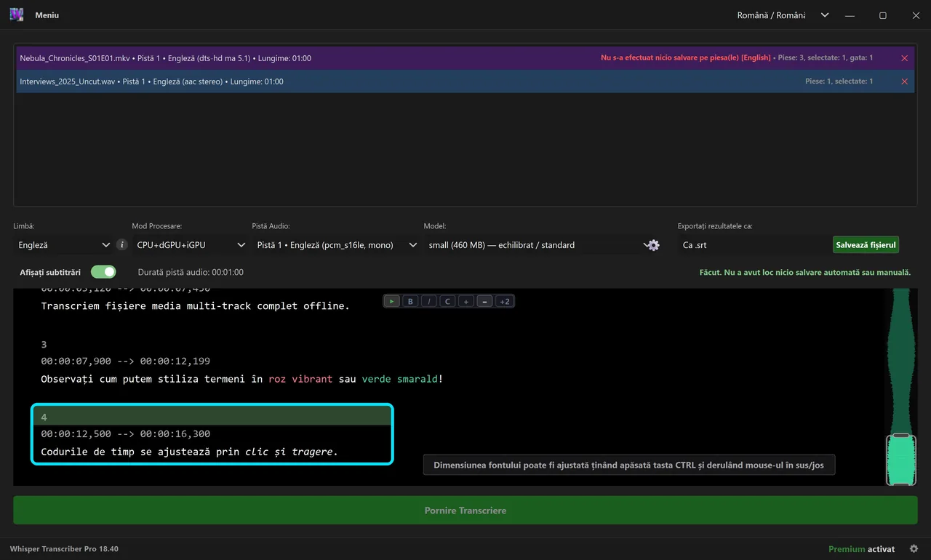Click the plus button in subtitle toolbar
This screenshot has height=560, width=931.
click(x=466, y=301)
